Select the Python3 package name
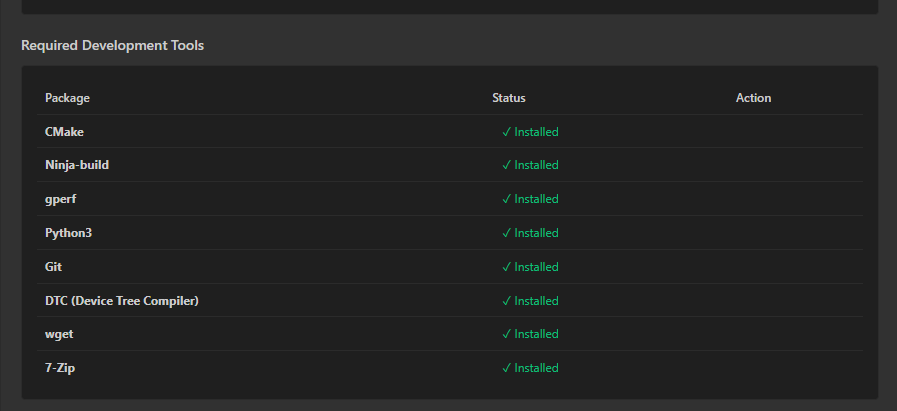This screenshot has height=411, width=897. tap(69, 233)
